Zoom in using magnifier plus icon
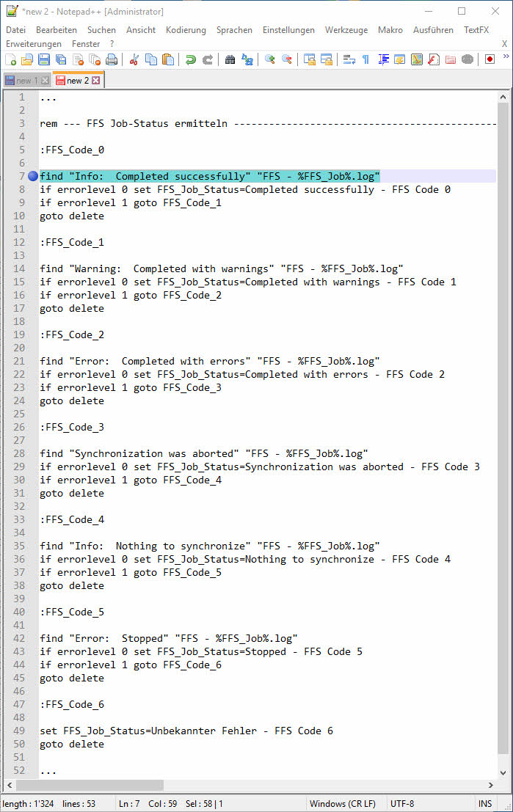Viewport: 513px width, 812px height. click(269, 59)
